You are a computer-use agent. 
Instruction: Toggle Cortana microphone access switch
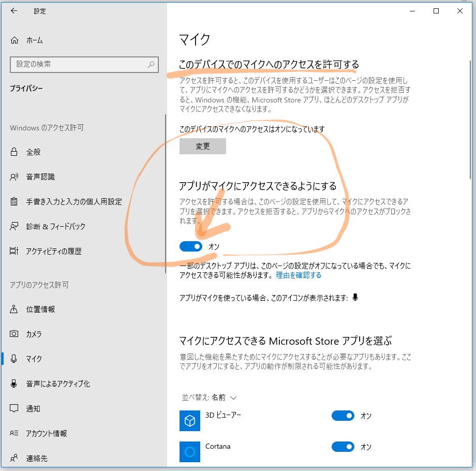(343, 447)
